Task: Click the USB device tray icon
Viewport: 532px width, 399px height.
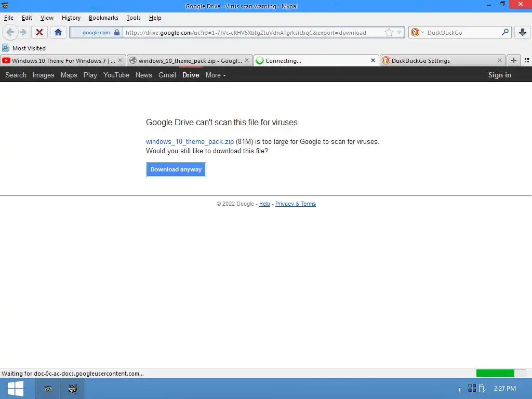Action: click(x=482, y=388)
